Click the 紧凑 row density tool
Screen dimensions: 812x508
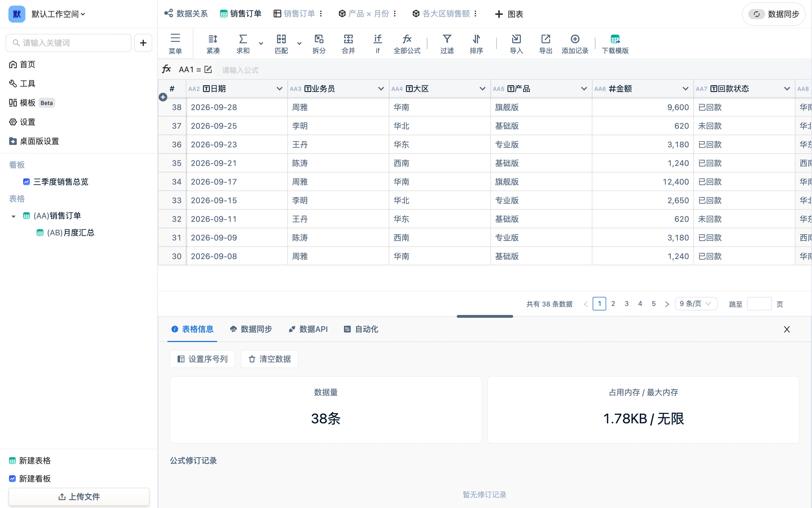click(x=213, y=44)
